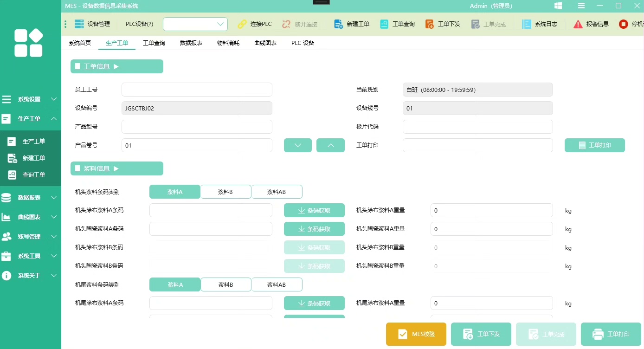Select 浆料B for 机尾浆料条码类别
The width and height of the screenshot is (644, 349).
(x=225, y=284)
